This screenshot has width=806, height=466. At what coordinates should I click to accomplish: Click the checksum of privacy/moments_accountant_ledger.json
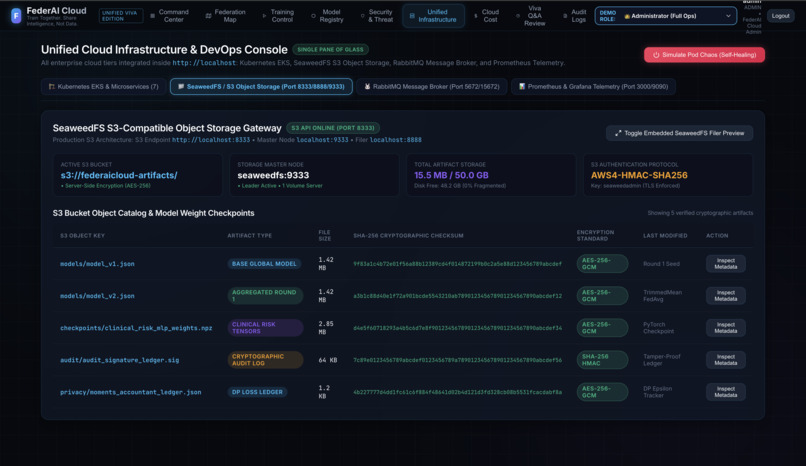[x=457, y=392]
